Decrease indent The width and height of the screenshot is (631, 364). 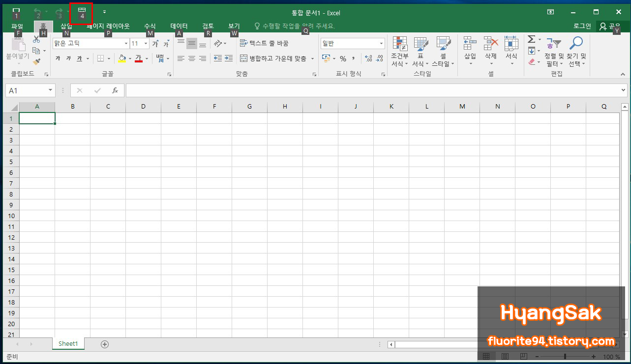tap(218, 58)
